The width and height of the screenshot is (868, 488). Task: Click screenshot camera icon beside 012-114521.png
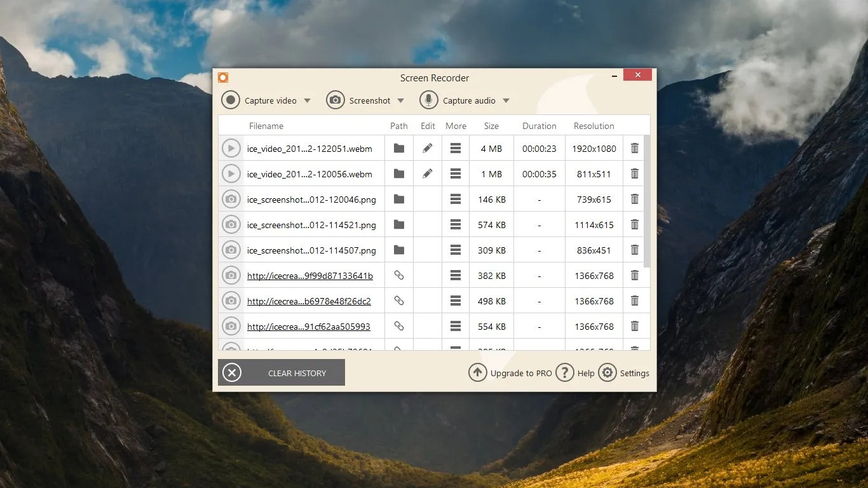click(x=231, y=225)
